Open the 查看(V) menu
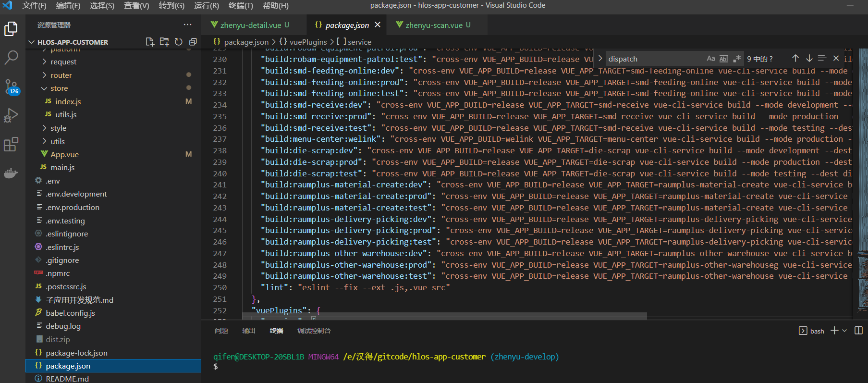Screen dimensions: 868x383 136,5
